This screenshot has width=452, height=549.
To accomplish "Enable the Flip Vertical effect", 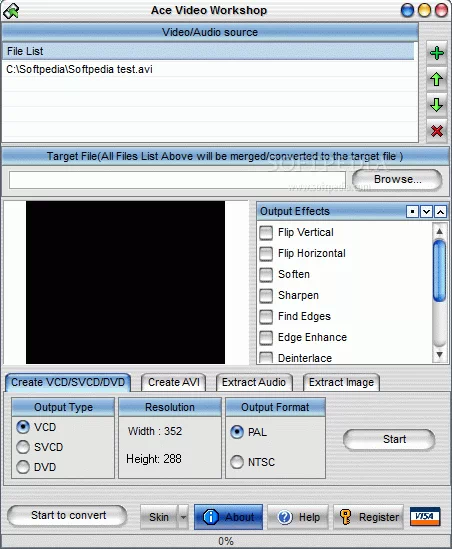I will (266, 233).
